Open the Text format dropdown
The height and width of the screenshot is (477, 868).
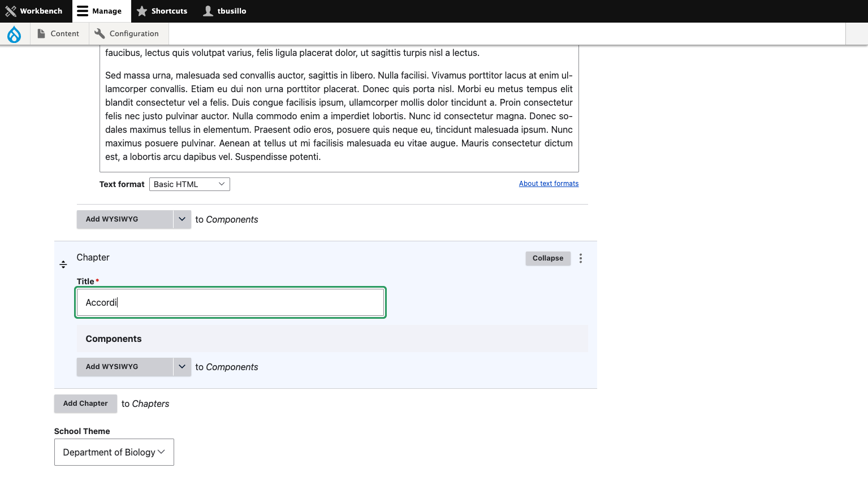(x=189, y=184)
